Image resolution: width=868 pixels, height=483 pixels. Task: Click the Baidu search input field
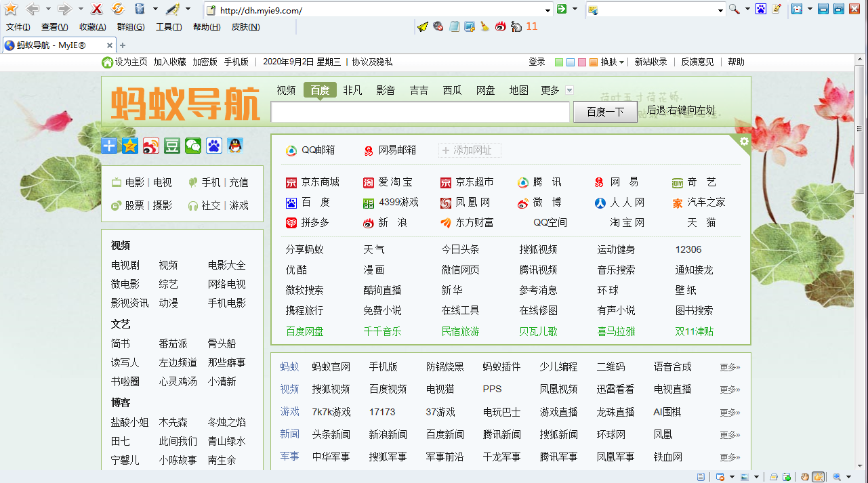[x=420, y=112]
